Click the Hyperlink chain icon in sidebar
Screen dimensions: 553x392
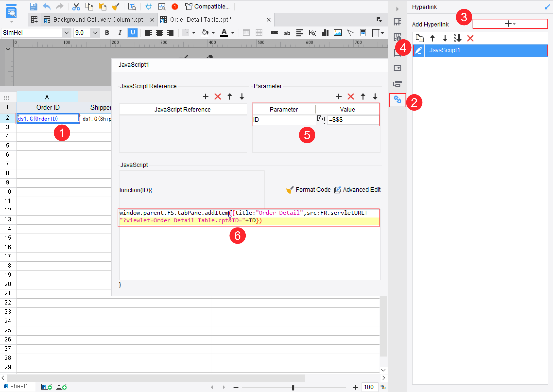click(x=397, y=100)
